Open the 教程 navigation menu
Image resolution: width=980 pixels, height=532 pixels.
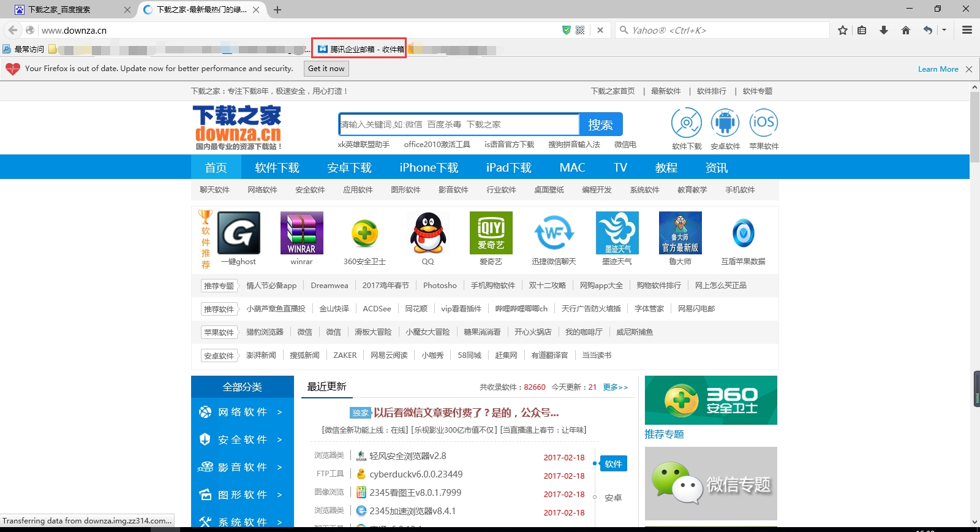coord(666,167)
